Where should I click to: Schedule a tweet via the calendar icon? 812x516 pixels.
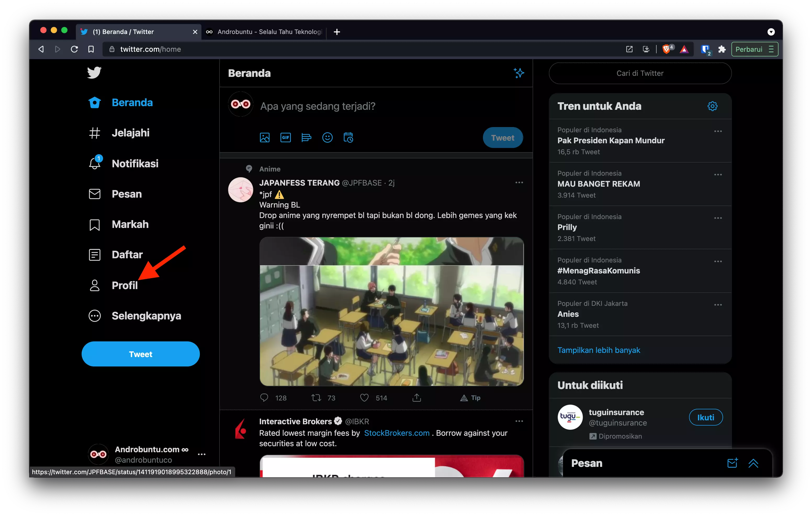pos(348,137)
